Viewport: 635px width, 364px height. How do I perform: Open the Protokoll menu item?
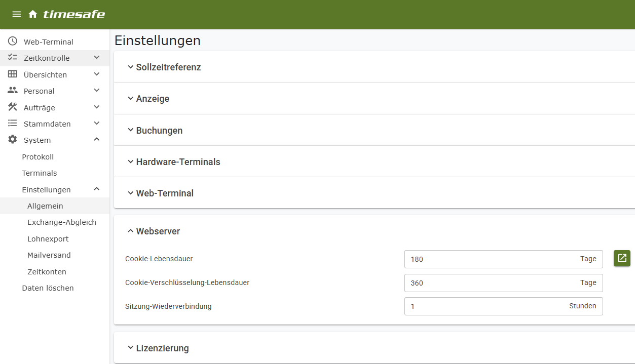[x=38, y=157]
